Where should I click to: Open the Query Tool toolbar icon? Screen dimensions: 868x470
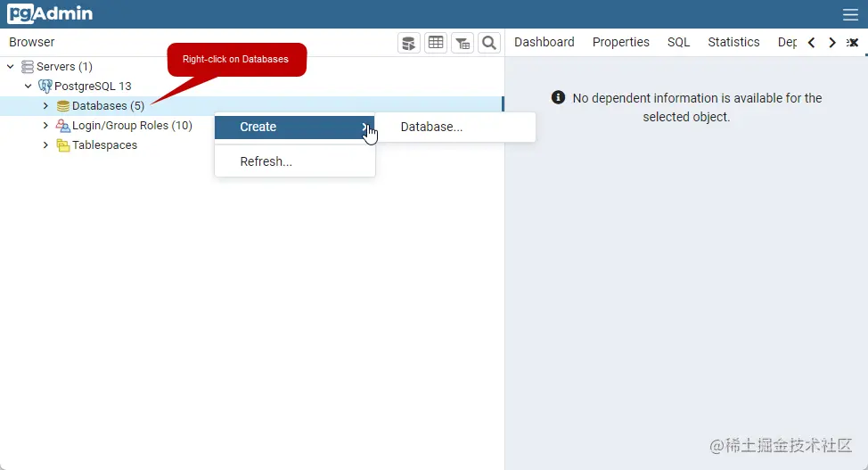click(408, 43)
